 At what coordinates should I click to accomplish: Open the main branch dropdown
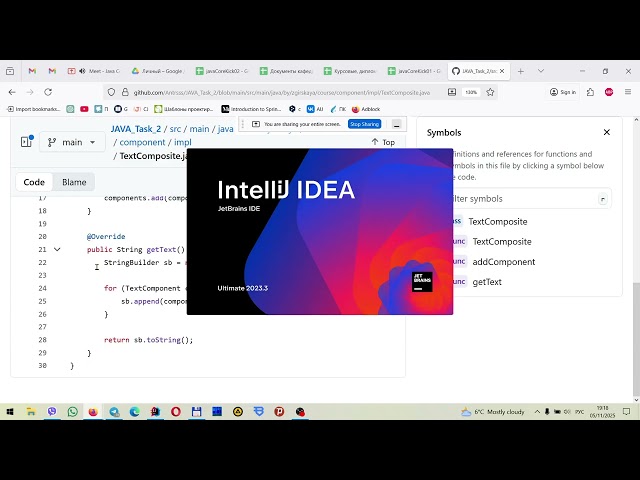(x=72, y=142)
